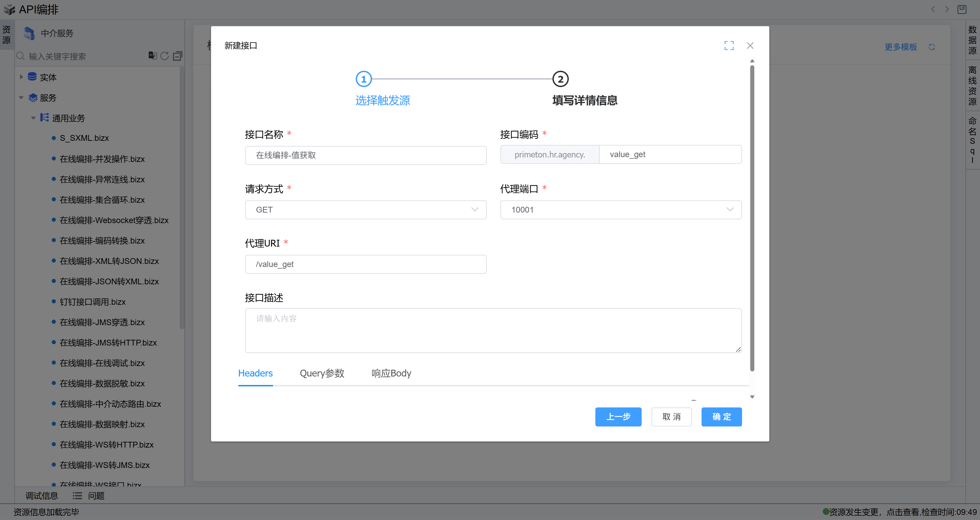Click the save icon at the top right
980x520 pixels.
click(x=961, y=9)
